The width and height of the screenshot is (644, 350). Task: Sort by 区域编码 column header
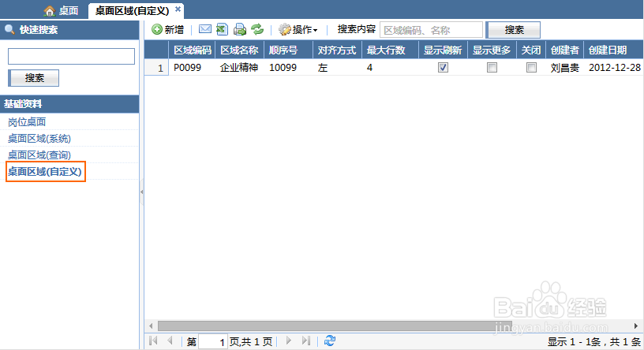click(x=193, y=50)
